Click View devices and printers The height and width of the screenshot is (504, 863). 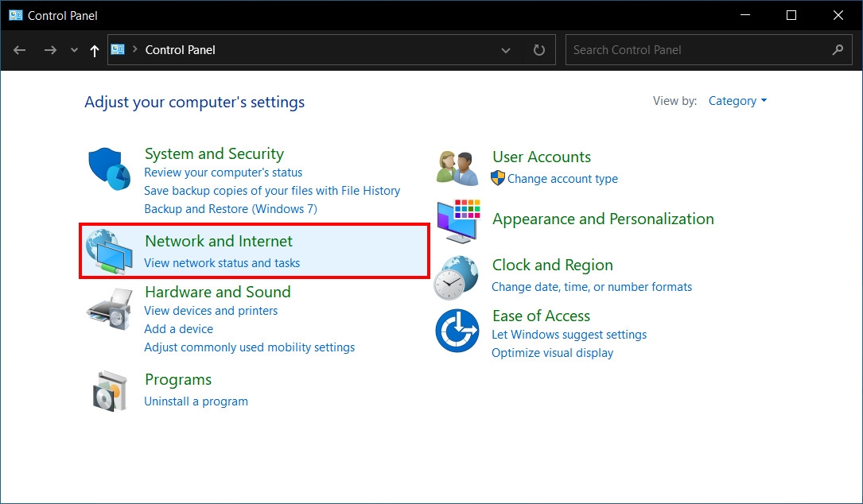(x=211, y=310)
